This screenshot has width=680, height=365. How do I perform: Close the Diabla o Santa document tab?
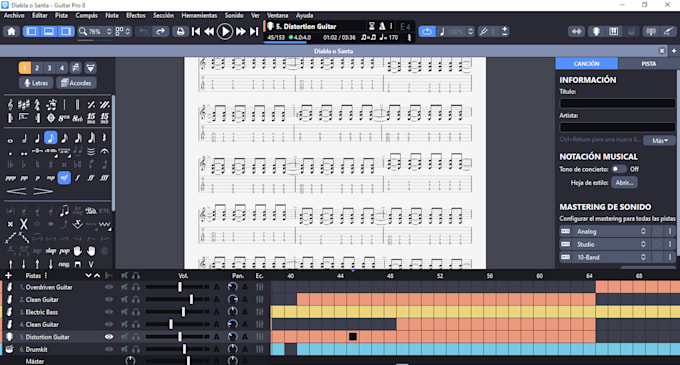[x=662, y=51]
